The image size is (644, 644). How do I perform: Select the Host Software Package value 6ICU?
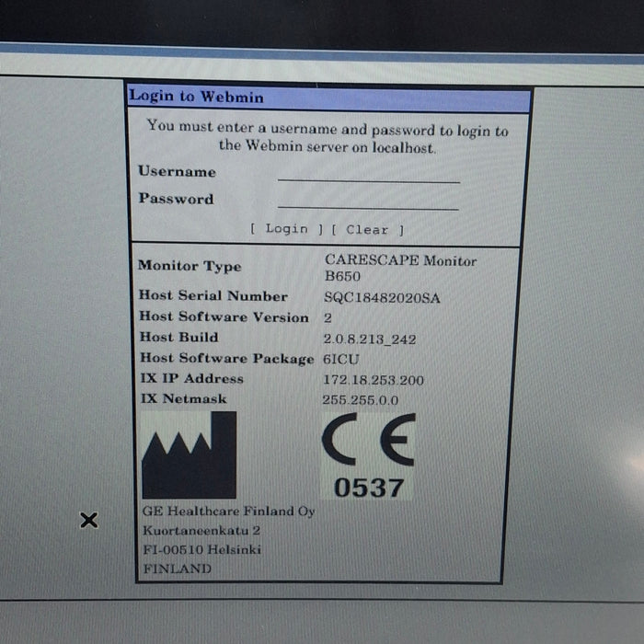click(341, 360)
